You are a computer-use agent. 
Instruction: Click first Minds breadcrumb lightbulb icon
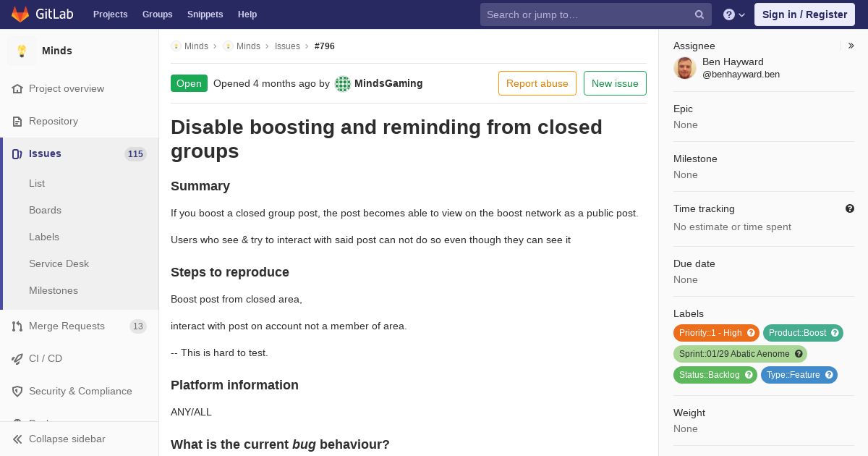pyautogui.click(x=176, y=46)
